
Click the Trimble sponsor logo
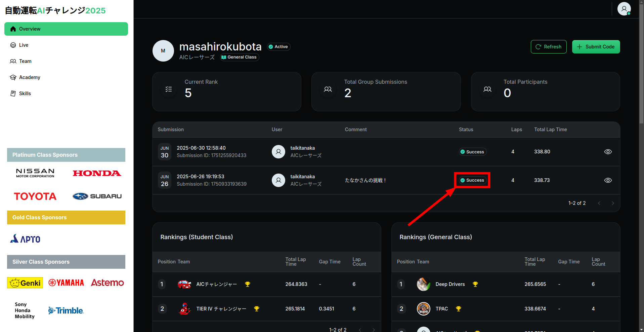pos(66,310)
